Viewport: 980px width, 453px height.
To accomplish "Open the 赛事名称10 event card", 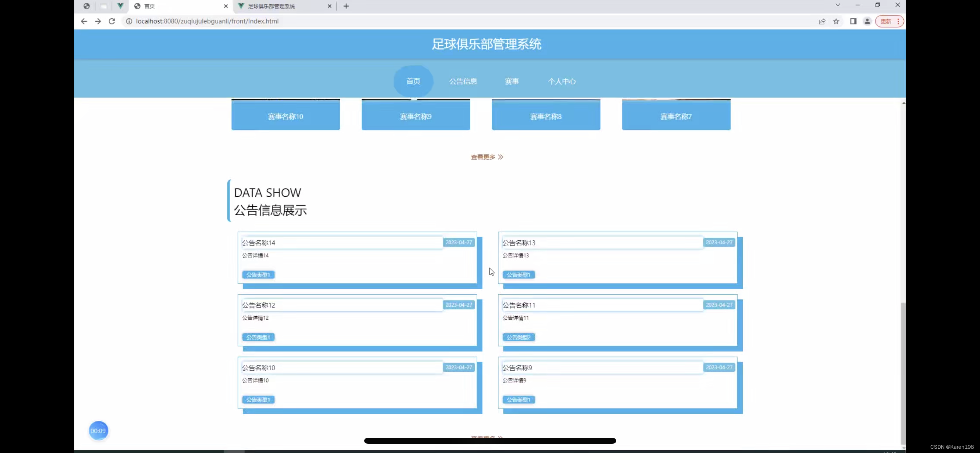I will [x=286, y=115].
